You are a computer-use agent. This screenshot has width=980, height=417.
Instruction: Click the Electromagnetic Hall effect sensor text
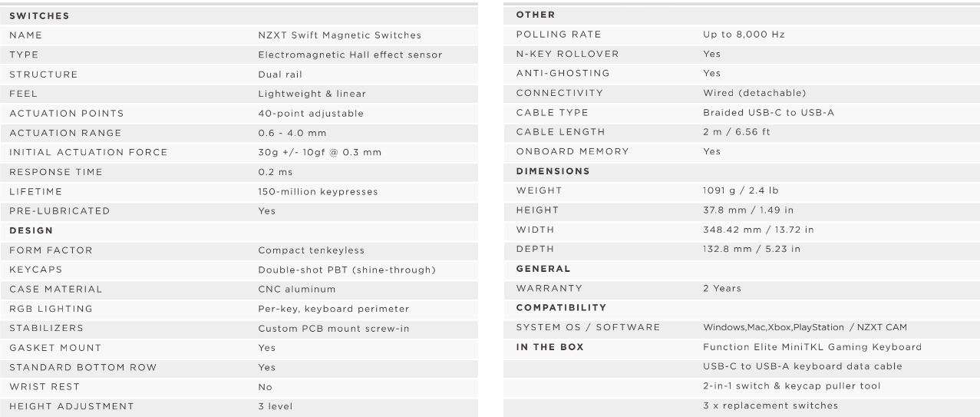(x=350, y=55)
